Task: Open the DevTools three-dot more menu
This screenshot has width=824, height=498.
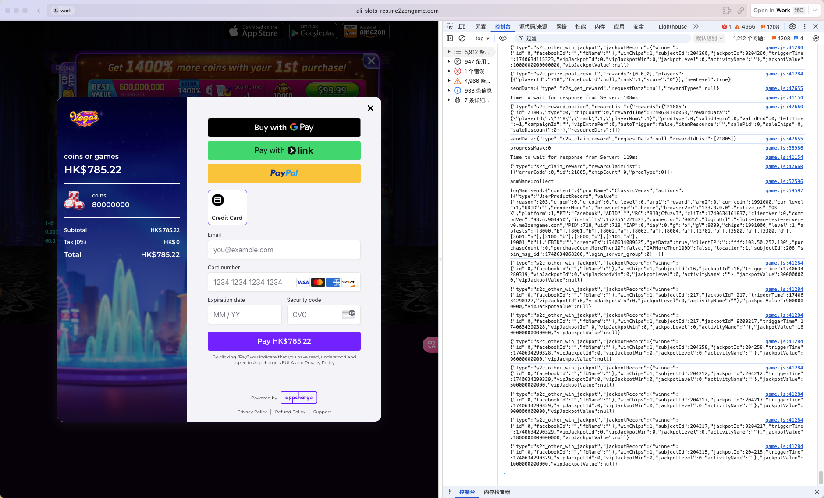Action: click(809, 26)
